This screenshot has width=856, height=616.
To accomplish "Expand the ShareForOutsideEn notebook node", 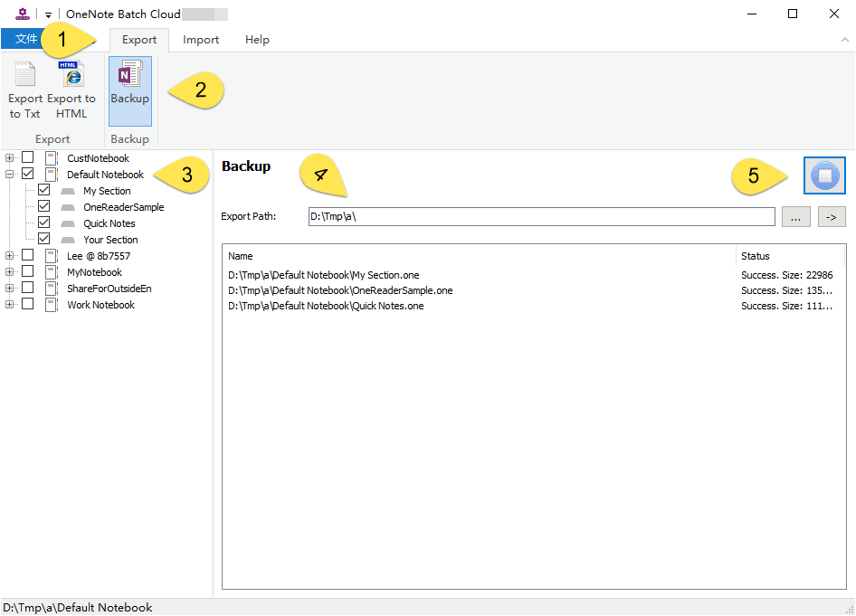I will point(10,289).
